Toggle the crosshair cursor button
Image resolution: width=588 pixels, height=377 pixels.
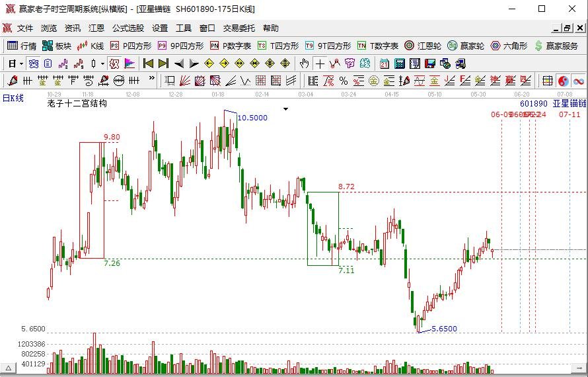(x=320, y=63)
